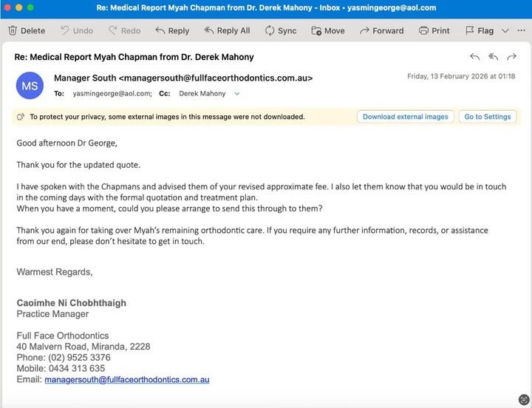This screenshot has height=408, width=532.
Task: Click the Delete trash icon in toolbar
Action: tap(13, 30)
